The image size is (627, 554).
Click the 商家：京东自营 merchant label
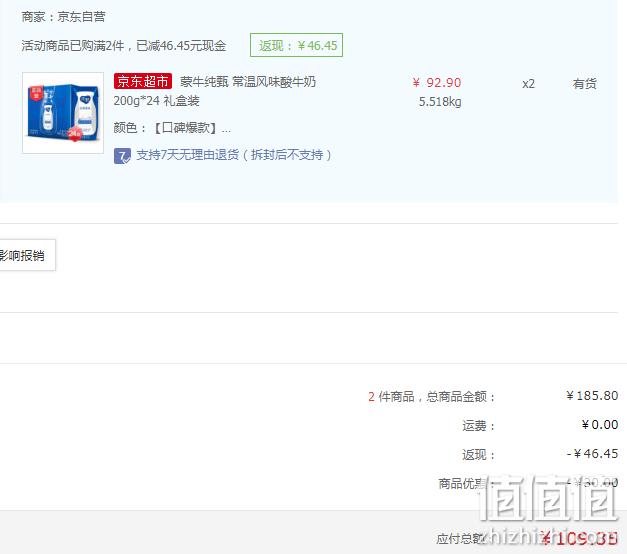63,17
